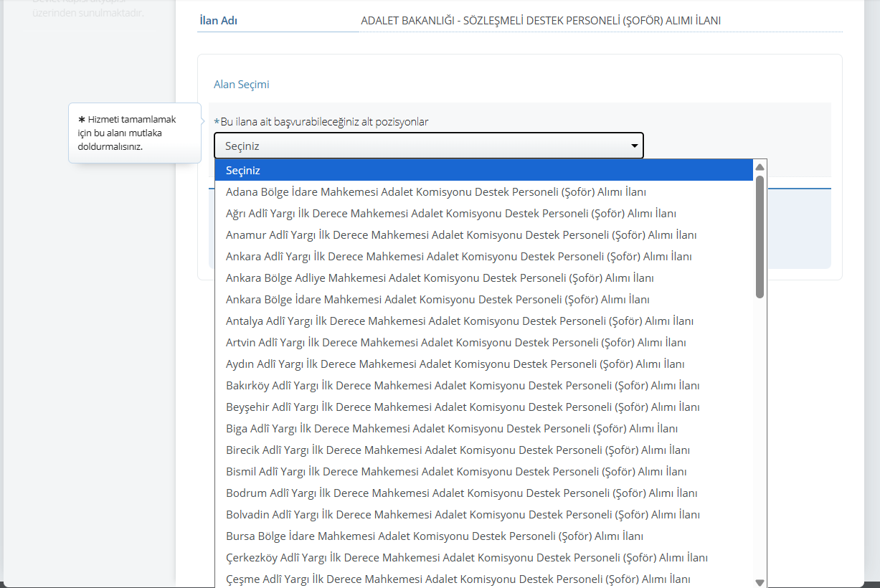The image size is (880, 588).
Task: Click the Alan Seçimi heading
Action: coord(242,85)
